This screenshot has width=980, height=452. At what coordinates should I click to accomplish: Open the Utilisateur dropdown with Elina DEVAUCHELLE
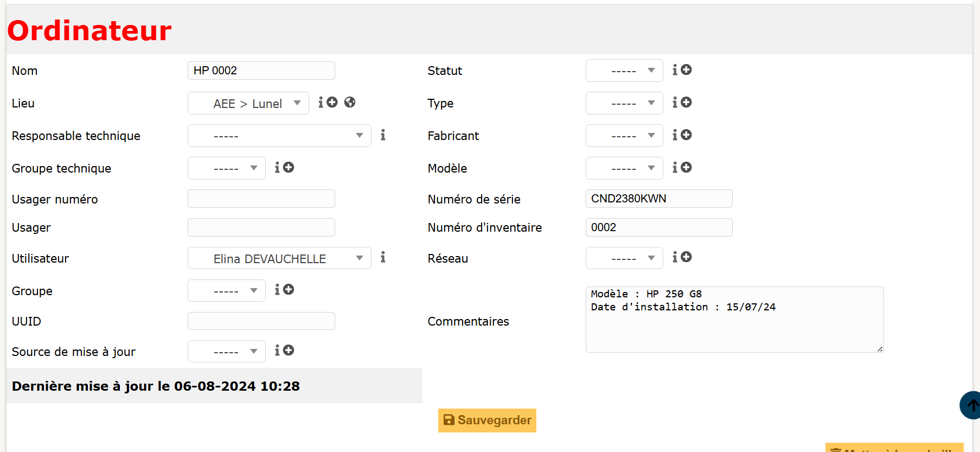(x=279, y=258)
